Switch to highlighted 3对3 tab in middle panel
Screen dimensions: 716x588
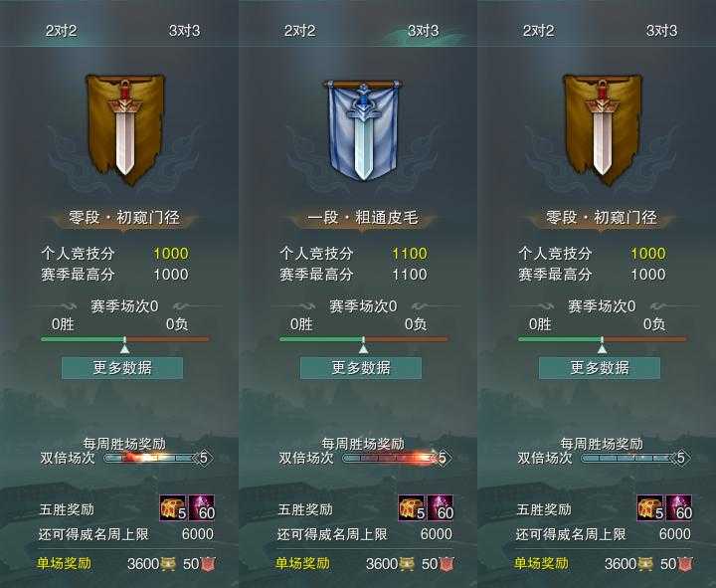[x=424, y=31]
